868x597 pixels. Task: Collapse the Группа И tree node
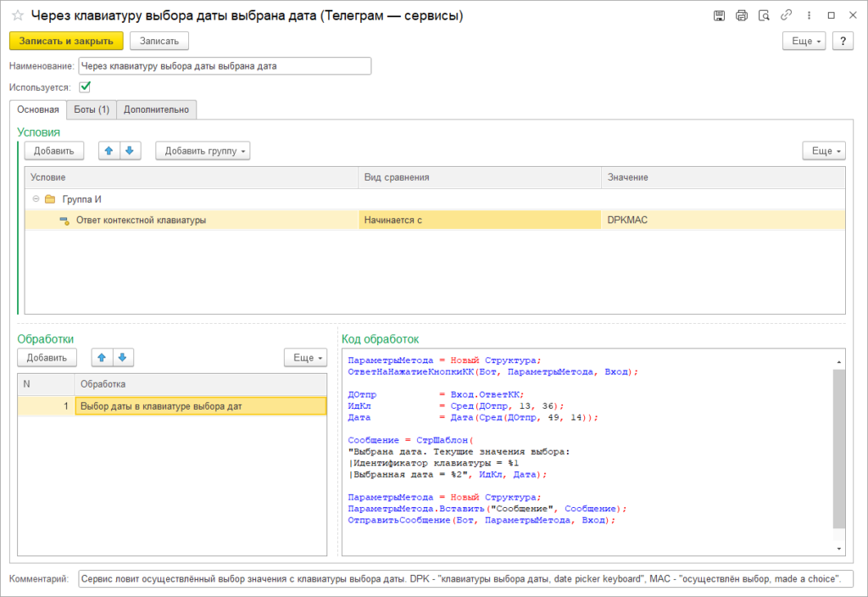point(36,198)
